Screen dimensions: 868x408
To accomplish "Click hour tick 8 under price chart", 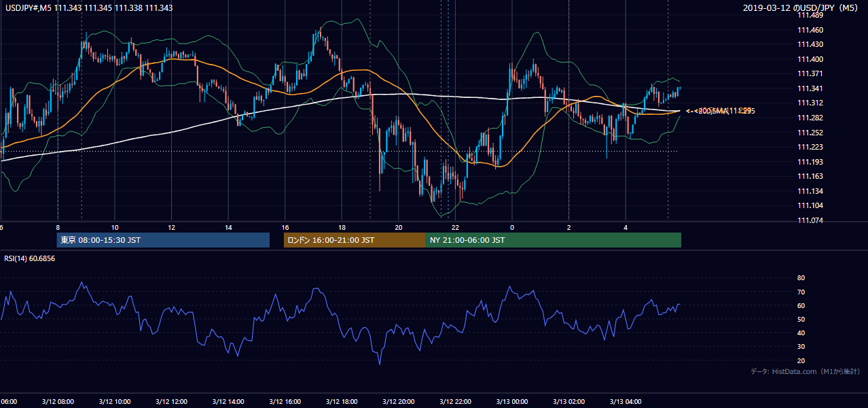I will [58, 227].
